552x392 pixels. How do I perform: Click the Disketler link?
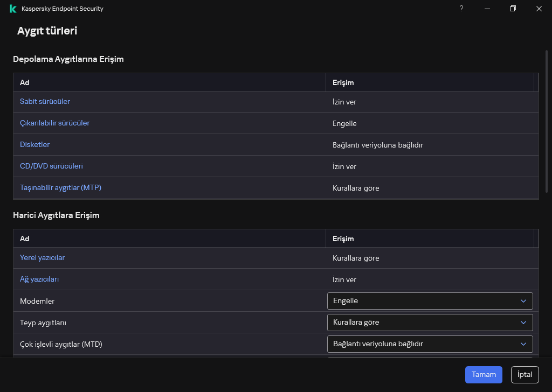click(34, 145)
